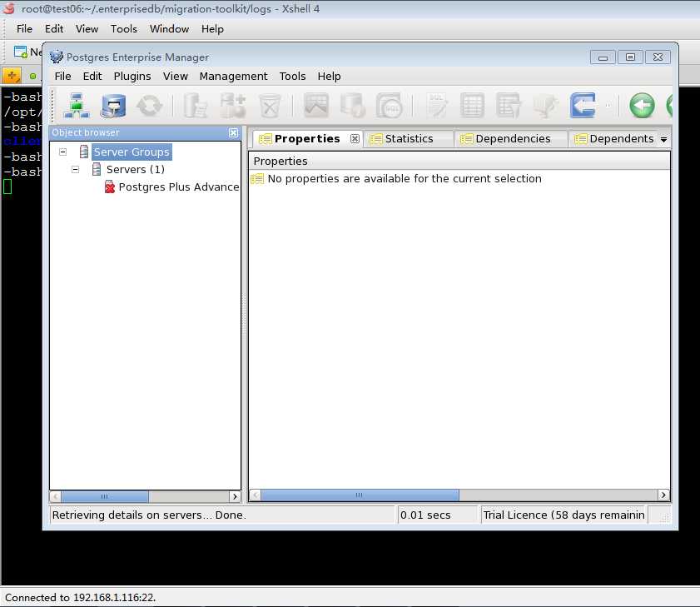This screenshot has height=607, width=700.
Task: Click the Postgres Enterprise Manager elephant logo
Action: 57,57
